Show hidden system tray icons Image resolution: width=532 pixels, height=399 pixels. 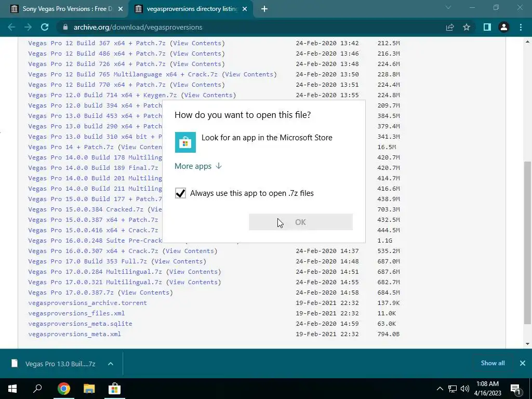click(440, 389)
